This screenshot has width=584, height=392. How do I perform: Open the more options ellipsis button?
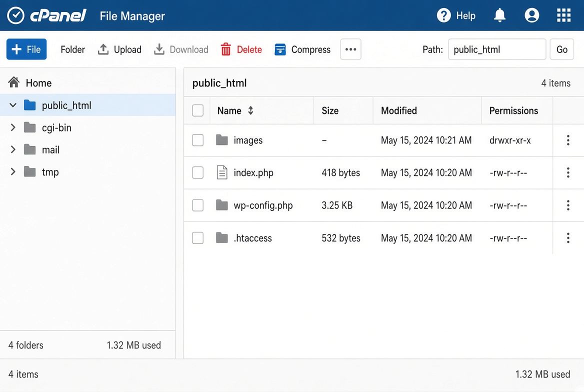[350, 49]
